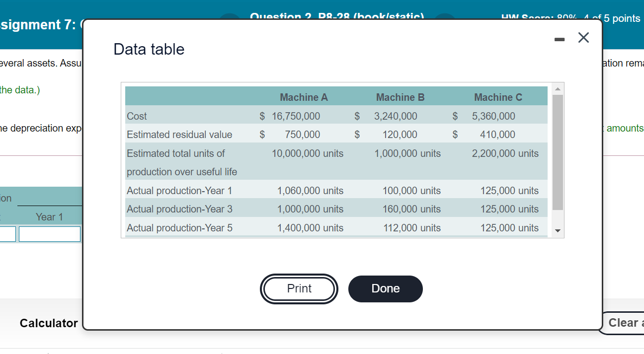Image resolution: width=644 pixels, height=354 pixels.
Task: Click the Question 2 P8-28 title bar
Action: pos(338,16)
